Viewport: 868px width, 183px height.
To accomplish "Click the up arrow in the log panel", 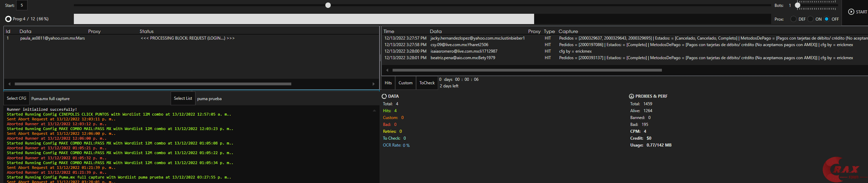I will (374, 110).
